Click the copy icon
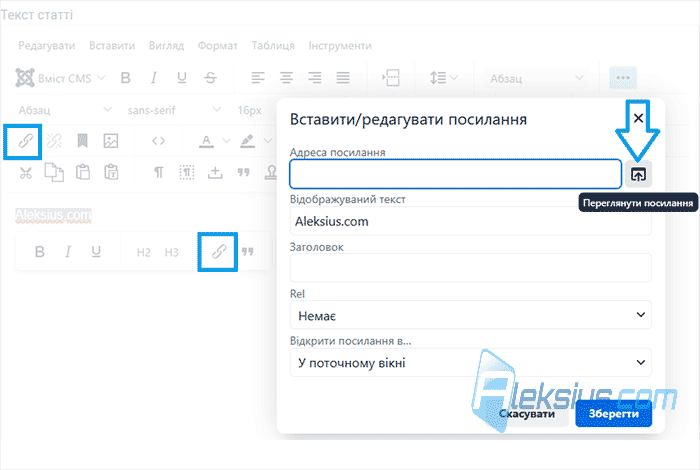The height and width of the screenshot is (470, 700). (54, 172)
